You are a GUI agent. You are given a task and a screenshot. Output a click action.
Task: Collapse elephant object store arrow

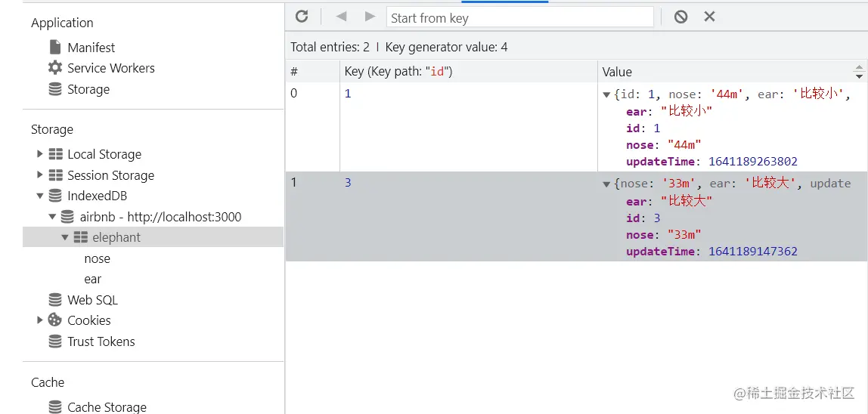pyautogui.click(x=65, y=237)
